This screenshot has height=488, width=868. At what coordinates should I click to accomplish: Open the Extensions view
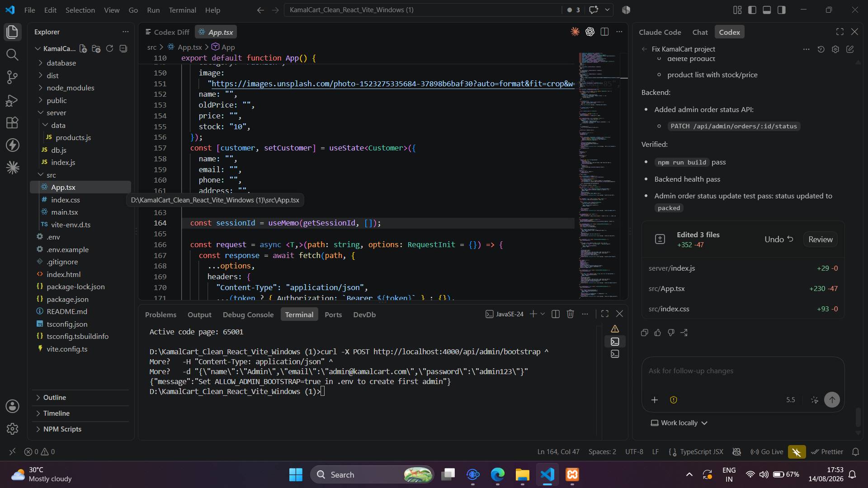click(x=12, y=122)
